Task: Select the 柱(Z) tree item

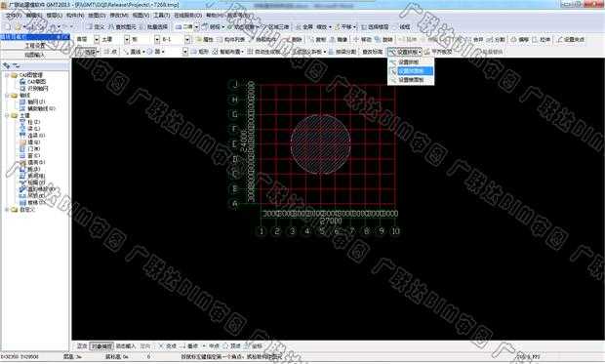Action: coord(33,122)
